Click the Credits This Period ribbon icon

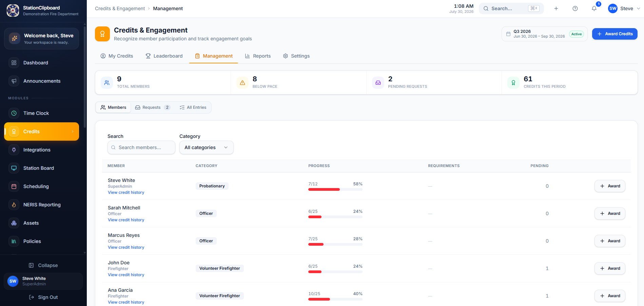513,83
